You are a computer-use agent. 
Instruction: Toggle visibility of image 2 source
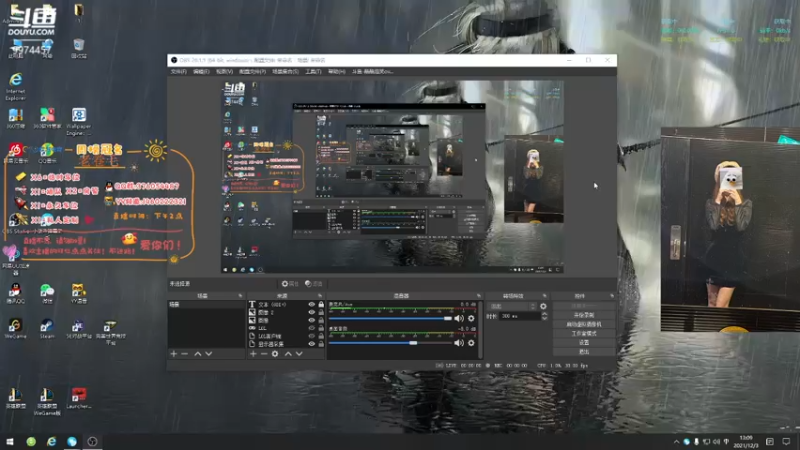[x=311, y=312]
